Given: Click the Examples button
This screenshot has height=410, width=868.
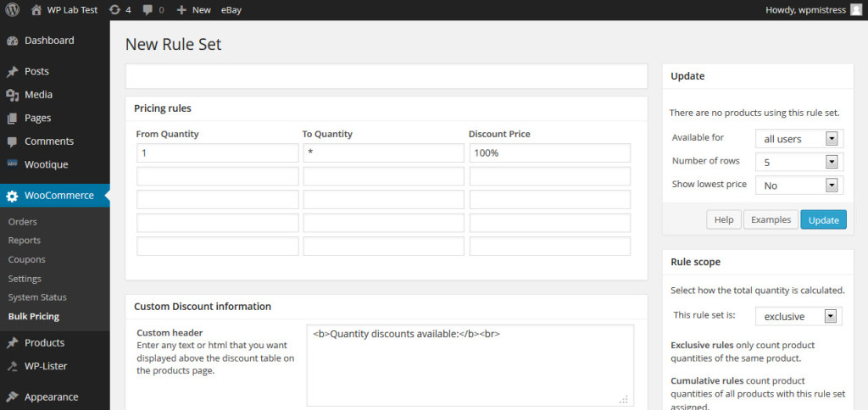Looking at the screenshot, I should pos(771,219).
